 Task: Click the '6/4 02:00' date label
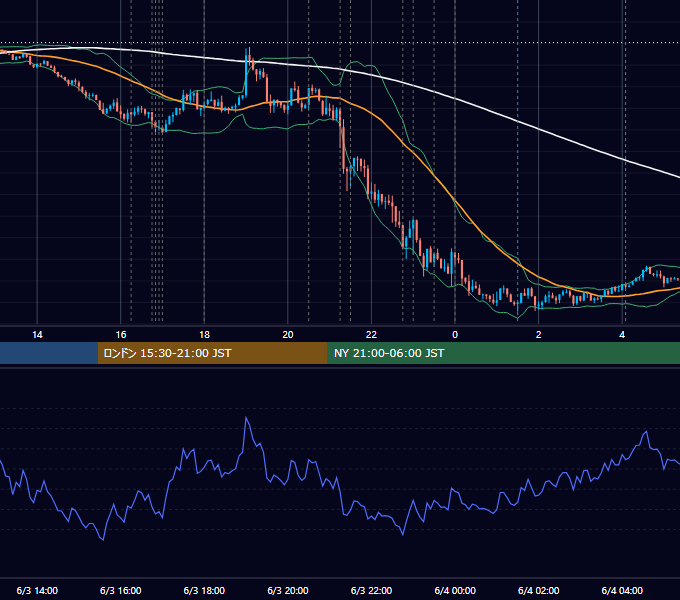click(x=539, y=590)
